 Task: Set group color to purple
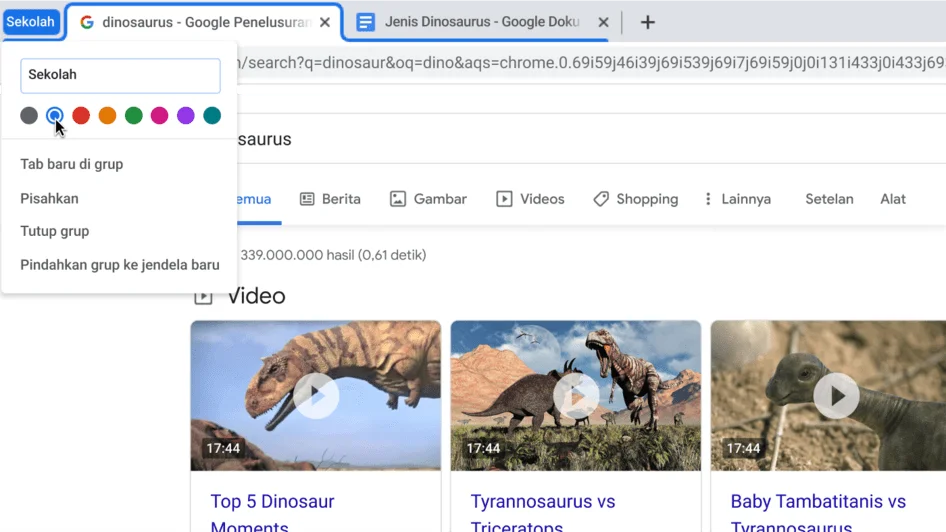tap(186, 116)
